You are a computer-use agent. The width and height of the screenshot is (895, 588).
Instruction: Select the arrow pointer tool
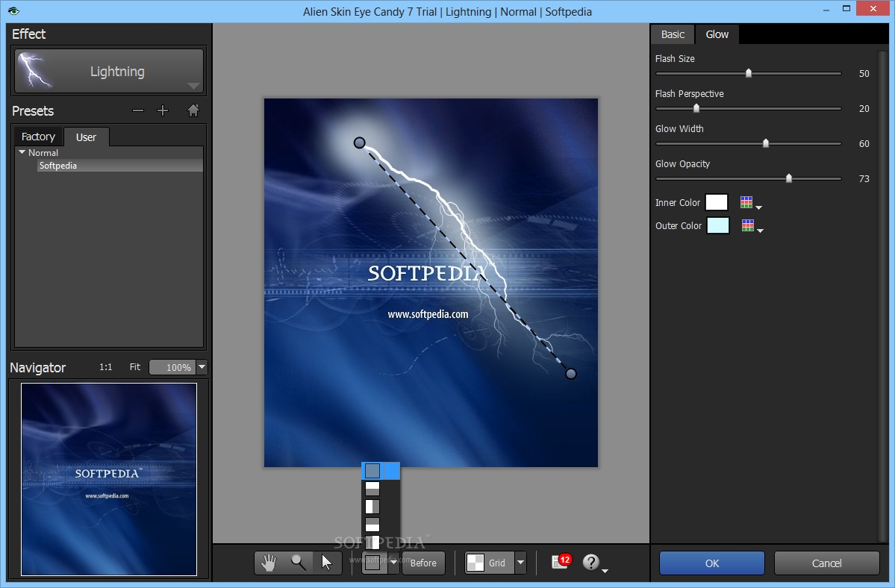(x=327, y=563)
